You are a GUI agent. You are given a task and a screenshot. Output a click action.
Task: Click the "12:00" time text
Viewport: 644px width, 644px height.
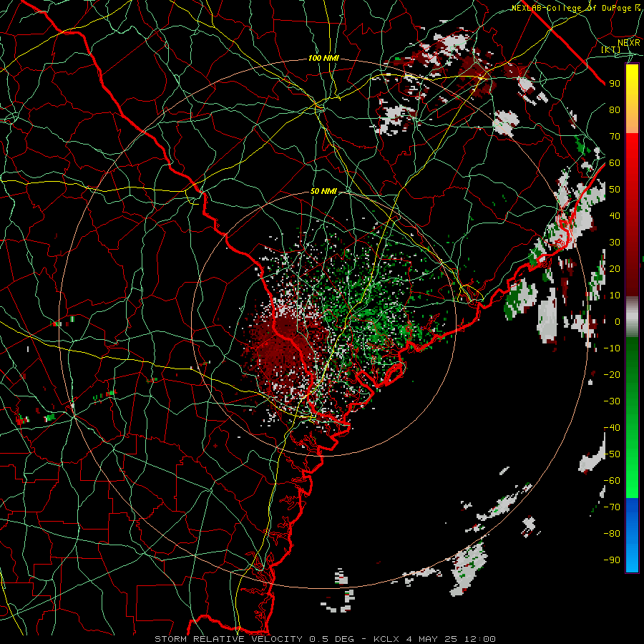pyautogui.click(x=479, y=639)
